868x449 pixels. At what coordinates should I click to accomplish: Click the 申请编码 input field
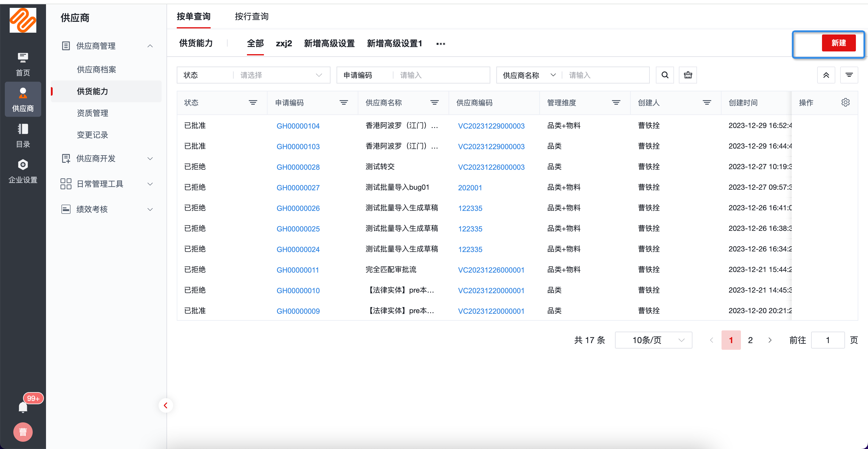coord(441,75)
